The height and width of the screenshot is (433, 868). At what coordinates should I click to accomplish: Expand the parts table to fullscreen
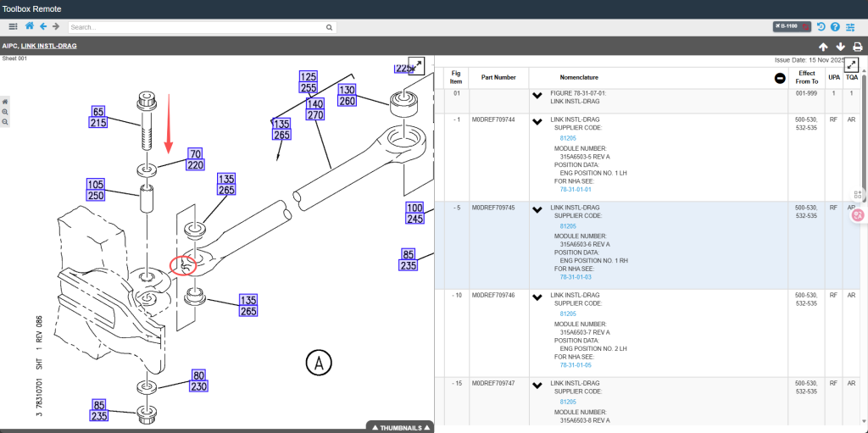852,64
